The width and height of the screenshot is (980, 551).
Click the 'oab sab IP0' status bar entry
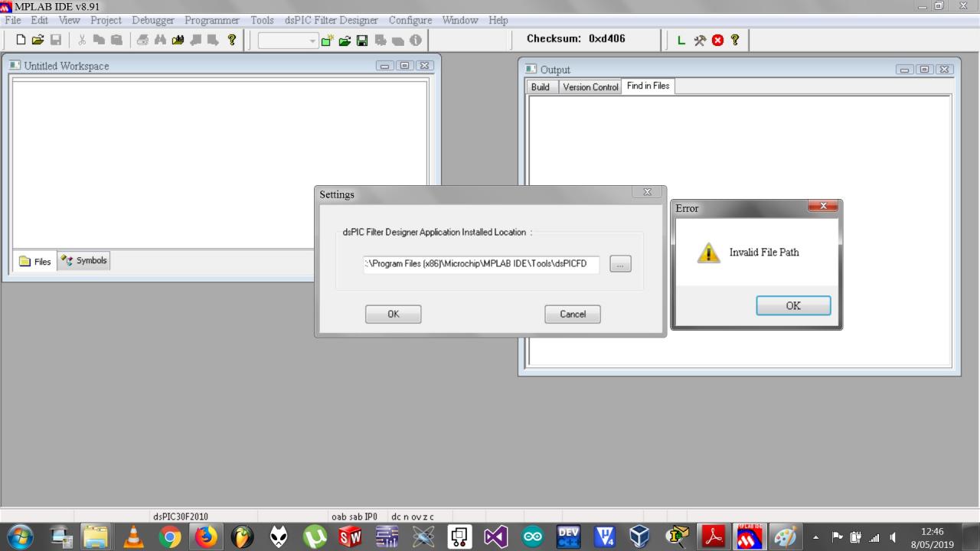pos(354,517)
